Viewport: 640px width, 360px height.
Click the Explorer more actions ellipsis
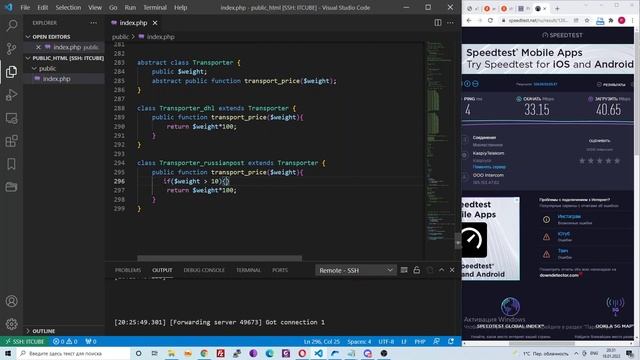93,23
